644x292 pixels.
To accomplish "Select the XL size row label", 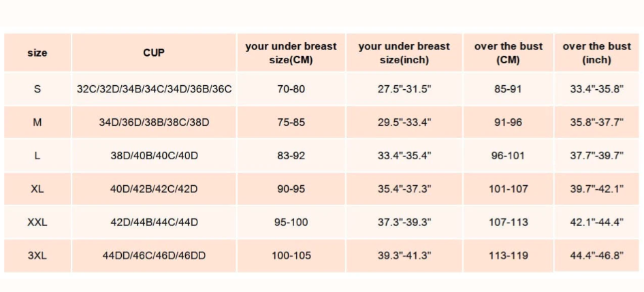I will (37, 189).
